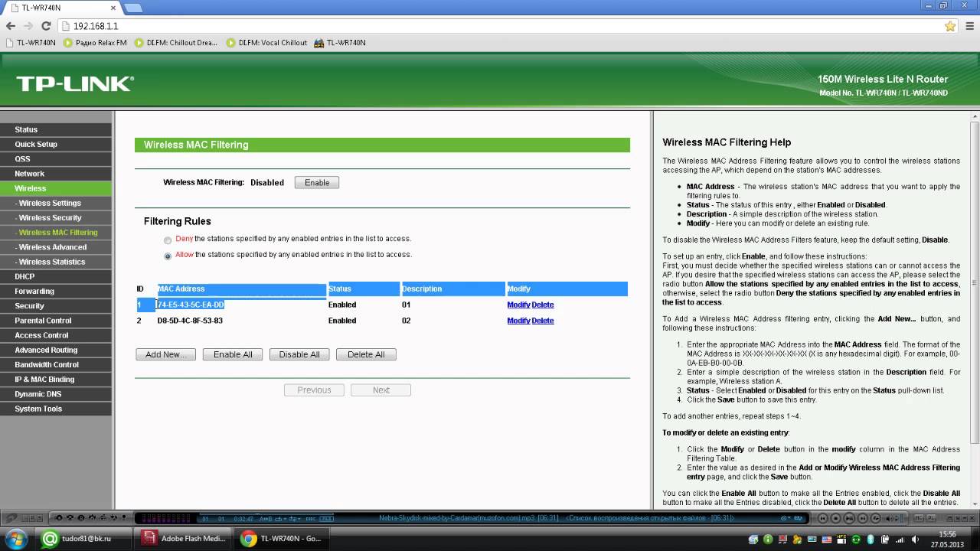Open the Forwarding menu
980x551 pixels.
(x=56, y=291)
